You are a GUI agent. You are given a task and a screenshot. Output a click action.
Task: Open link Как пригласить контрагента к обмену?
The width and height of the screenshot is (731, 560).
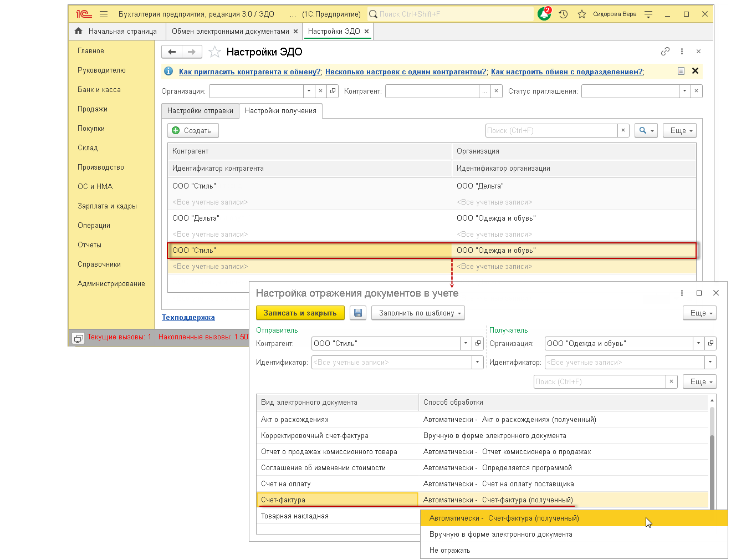coord(250,72)
